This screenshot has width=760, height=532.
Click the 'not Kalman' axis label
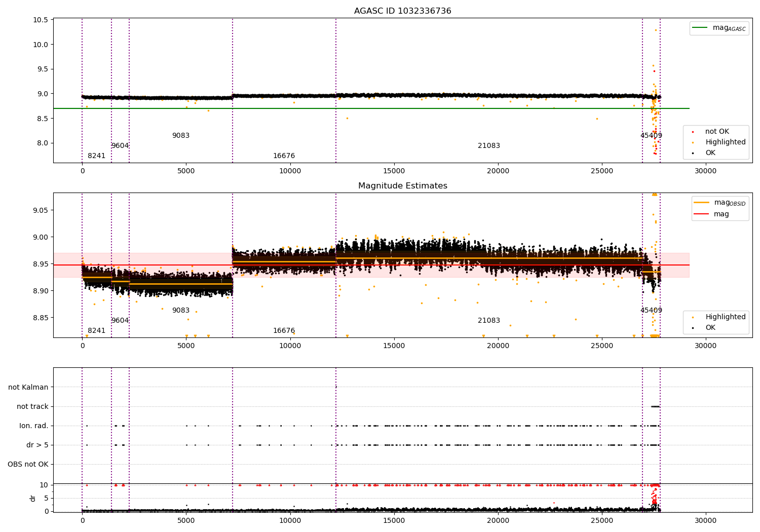tap(28, 387)
